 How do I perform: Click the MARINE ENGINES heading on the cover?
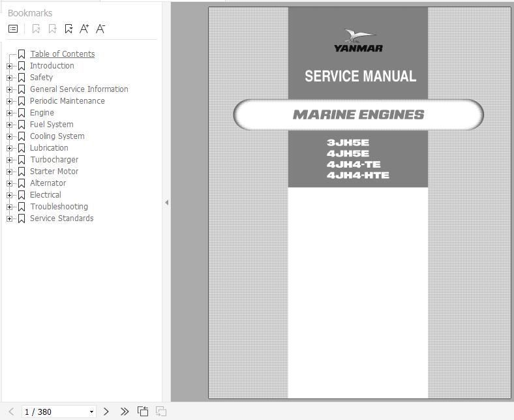coord(358,115)
